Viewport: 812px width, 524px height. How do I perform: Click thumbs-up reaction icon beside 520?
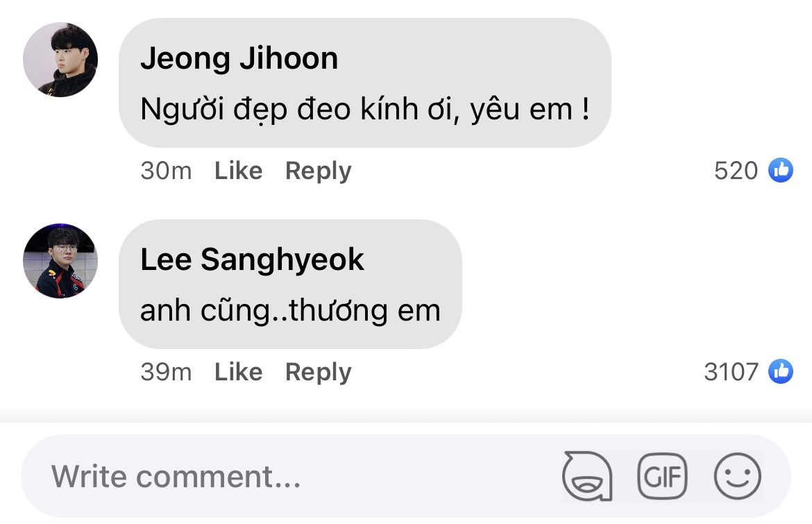(x=781, y=170)
